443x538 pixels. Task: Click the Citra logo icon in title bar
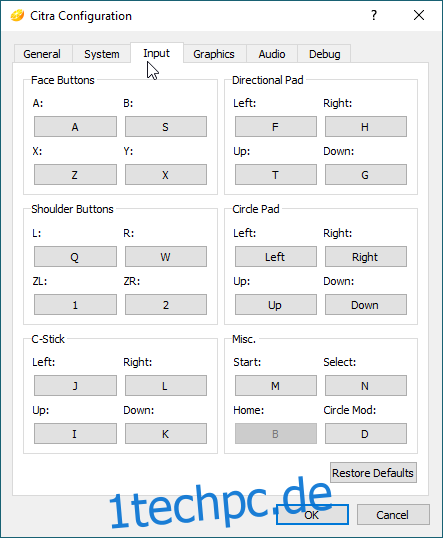[17, 16]
